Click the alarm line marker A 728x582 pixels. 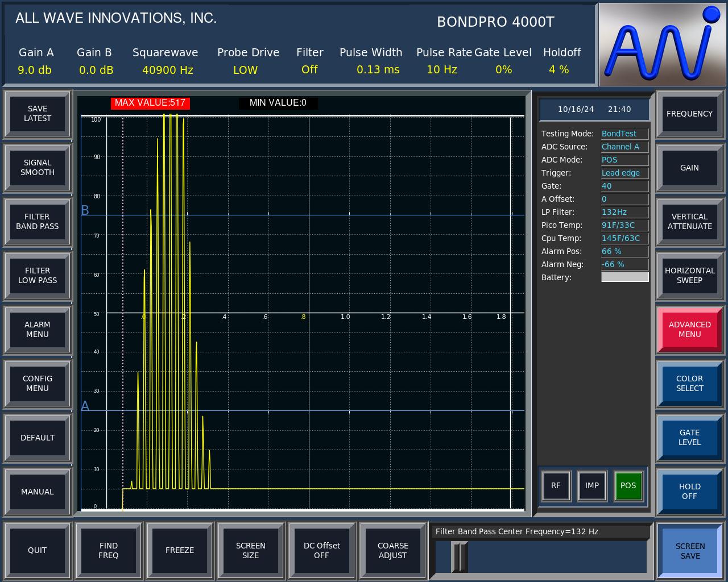click(85, 406)
